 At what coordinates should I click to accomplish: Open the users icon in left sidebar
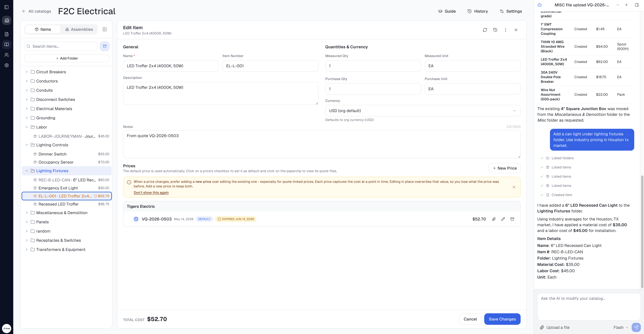[x=6, y=55]
